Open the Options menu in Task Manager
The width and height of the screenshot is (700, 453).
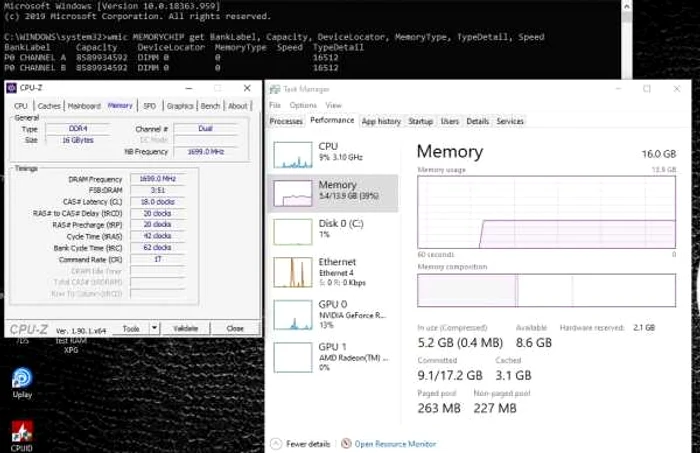(303, 105)
